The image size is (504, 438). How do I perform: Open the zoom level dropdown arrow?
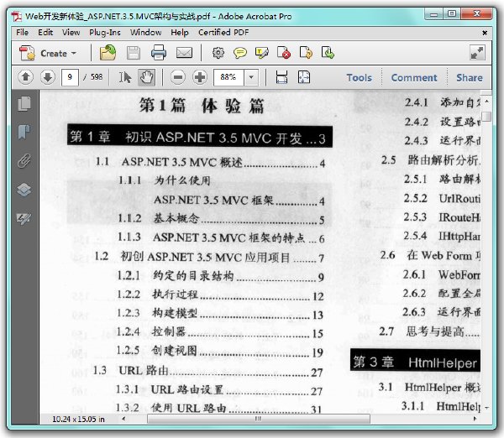[x=251, y=77]
